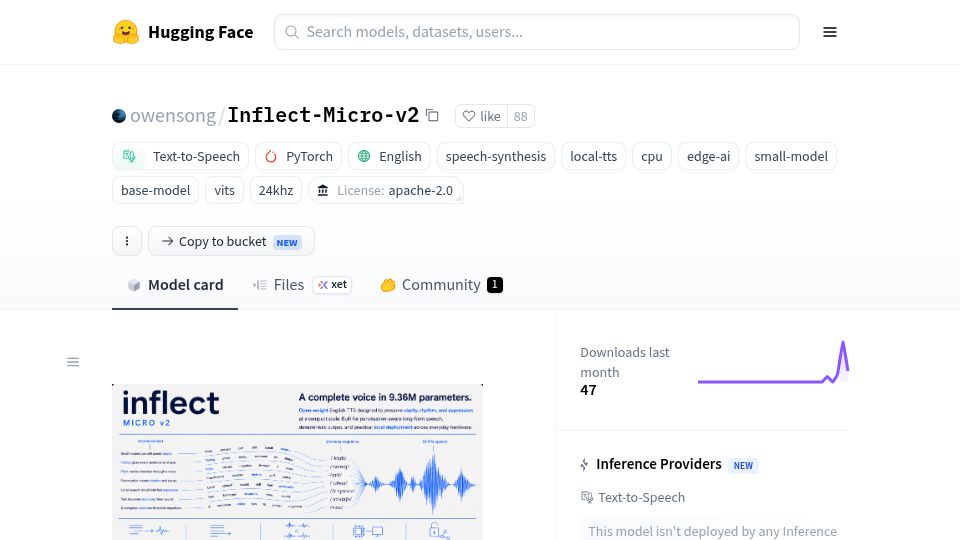The image size is (960, 540).
Task: Open the cpu tag
Action: 651,156
